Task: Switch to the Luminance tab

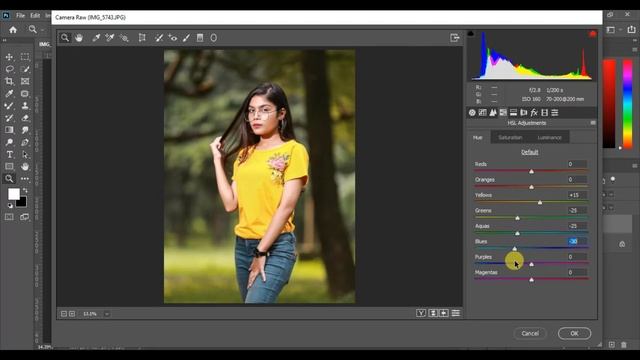Action: coord(549,138)
